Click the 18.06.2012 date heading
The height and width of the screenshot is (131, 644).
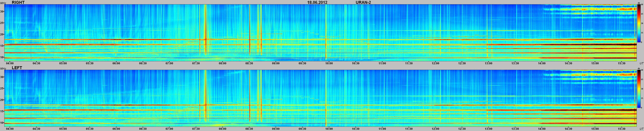click(317, 3)
